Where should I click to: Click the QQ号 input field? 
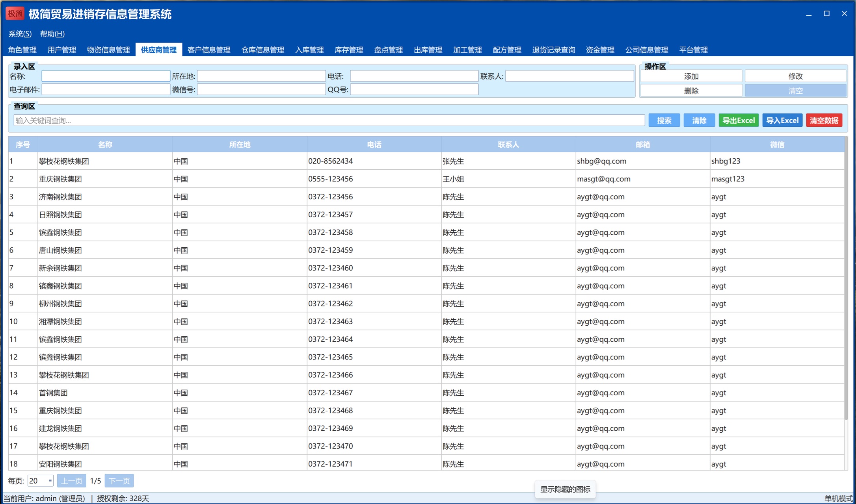tap(414, 90)
